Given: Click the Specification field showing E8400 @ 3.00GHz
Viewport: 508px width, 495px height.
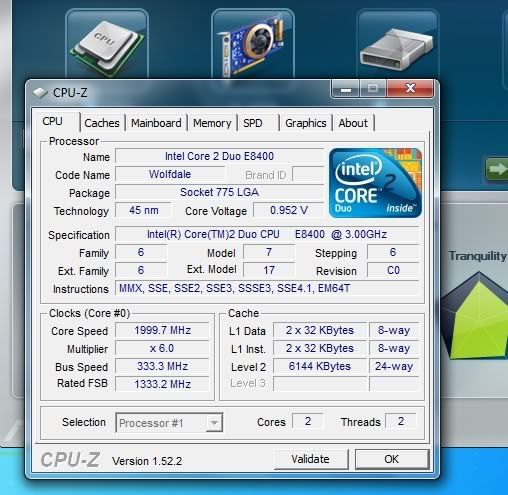Looking at the screenshot, I should 267,234.
